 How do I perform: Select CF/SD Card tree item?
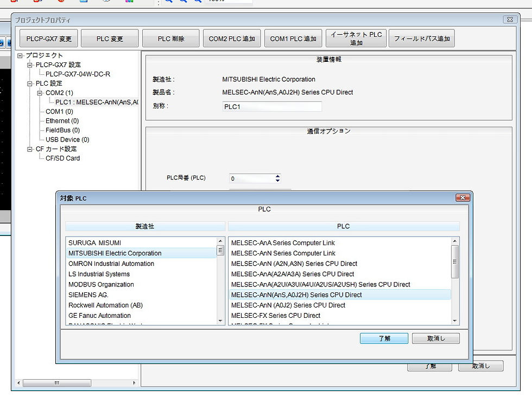(x=63, y=158)
